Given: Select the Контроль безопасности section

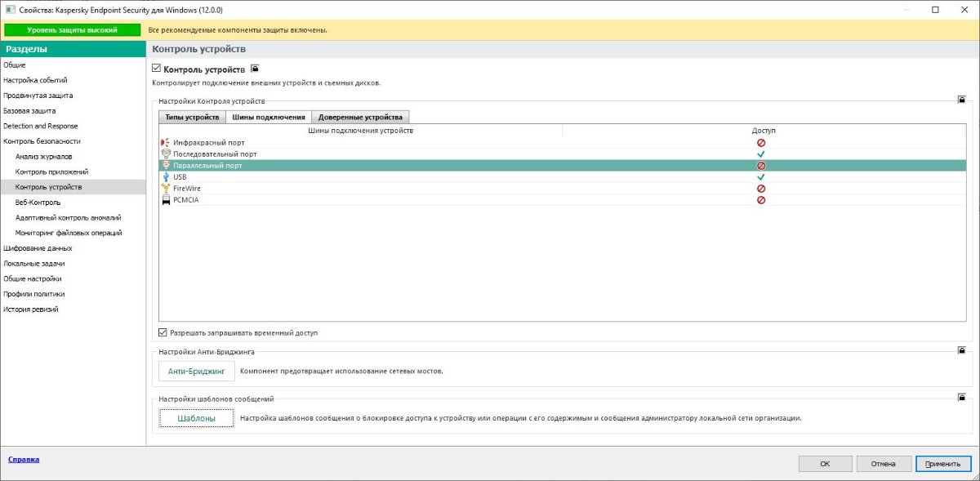Looking at the screenshot, I should tap(42, 141).
